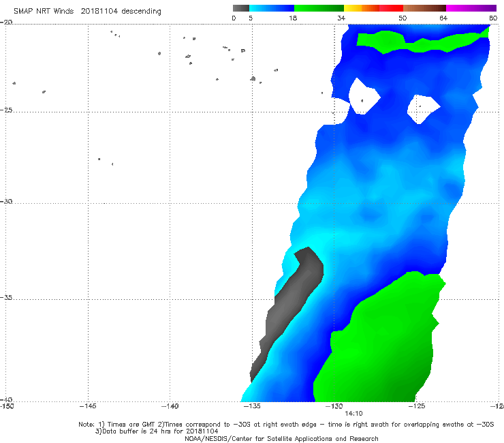Image resolution: width=504 pixels, height=443 pixels.
Task: Pick the red segment of the color bar
Action: 391,8
